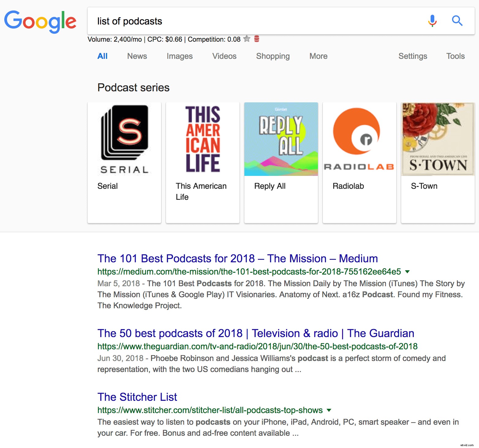
Task: Switch to the Images tab
Action: click(179, 56)
